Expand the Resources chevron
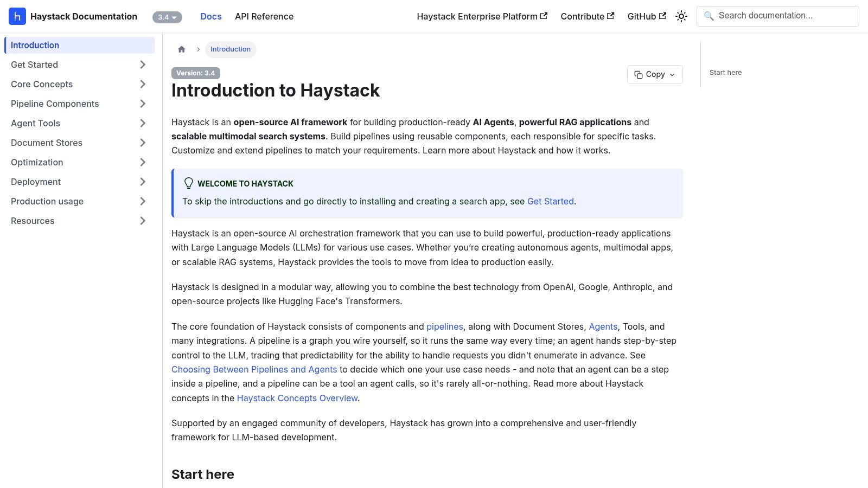Viewport: 868px width, 488px height. [143, 221]
